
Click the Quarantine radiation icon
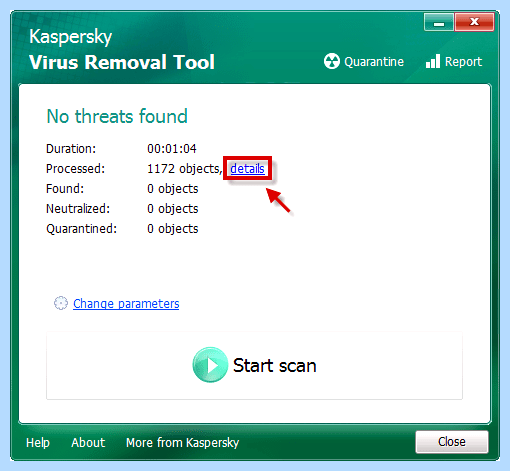coord(332,61)
